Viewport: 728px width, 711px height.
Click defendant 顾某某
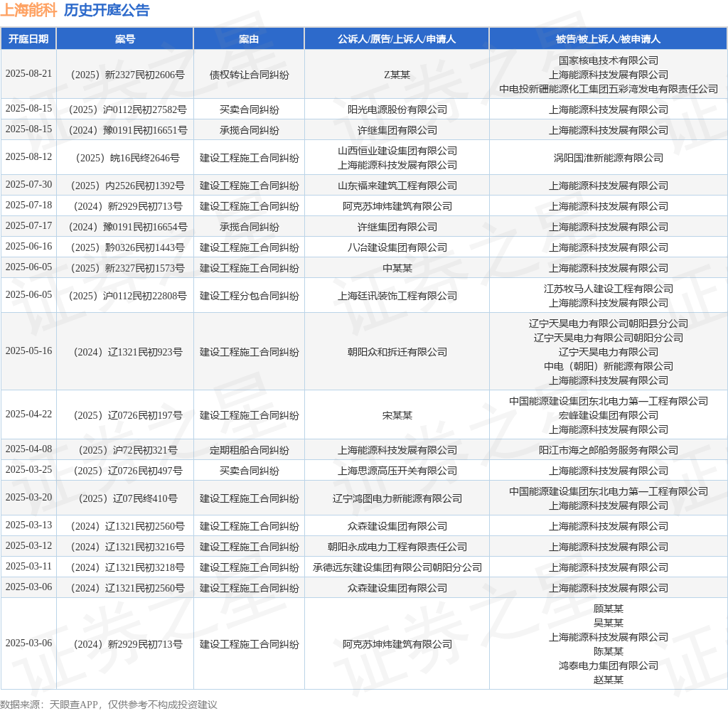pyautogui.click(x=609, y=609)
